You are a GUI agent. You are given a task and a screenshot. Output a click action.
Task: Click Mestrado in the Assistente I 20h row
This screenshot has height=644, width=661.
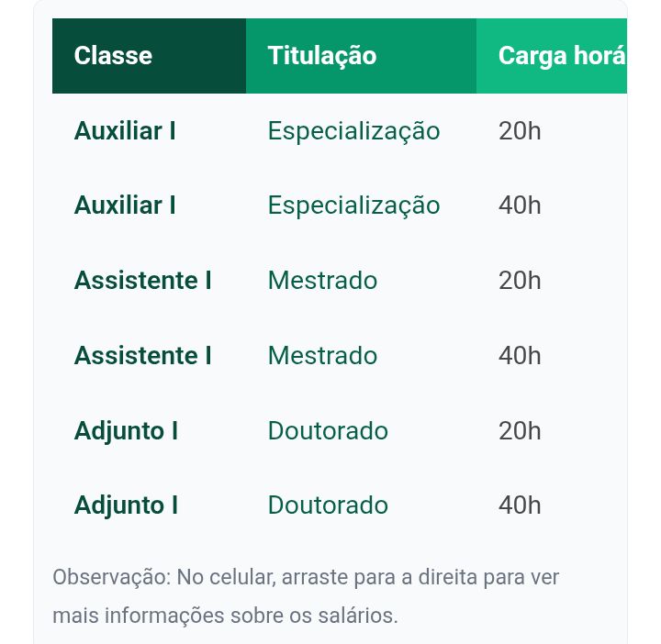[322, 281]
